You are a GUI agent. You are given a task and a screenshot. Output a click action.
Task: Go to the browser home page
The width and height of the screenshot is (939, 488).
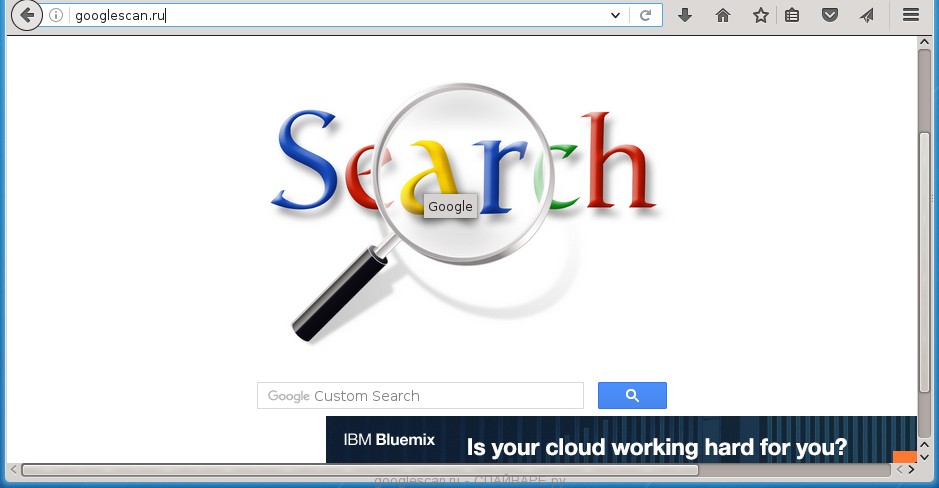pos(723,15)
